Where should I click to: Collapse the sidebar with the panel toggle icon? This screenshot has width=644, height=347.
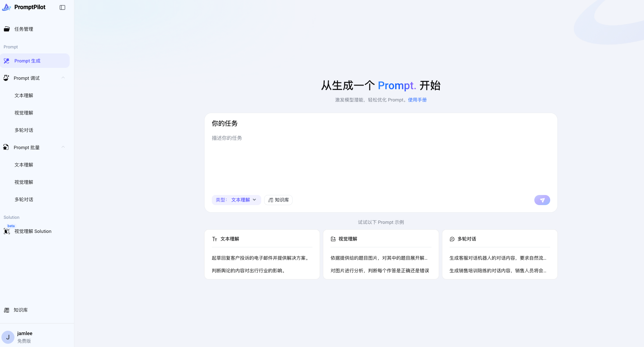coord(62,8)
